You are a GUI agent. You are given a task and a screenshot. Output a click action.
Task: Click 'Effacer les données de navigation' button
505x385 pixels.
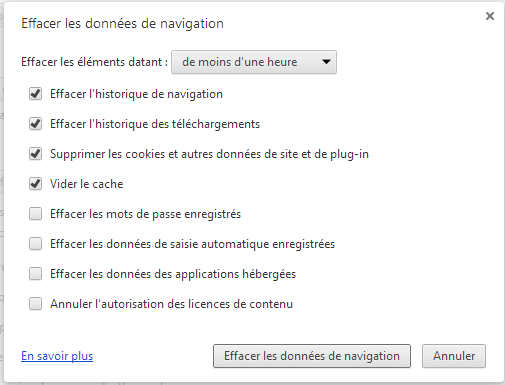point(312,356)
